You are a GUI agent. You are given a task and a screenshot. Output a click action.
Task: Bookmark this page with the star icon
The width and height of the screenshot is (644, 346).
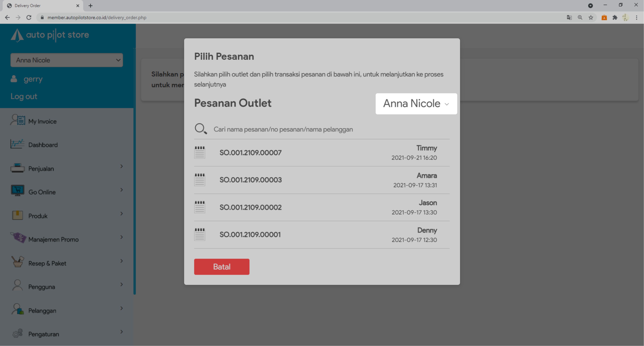coord(591,18)
